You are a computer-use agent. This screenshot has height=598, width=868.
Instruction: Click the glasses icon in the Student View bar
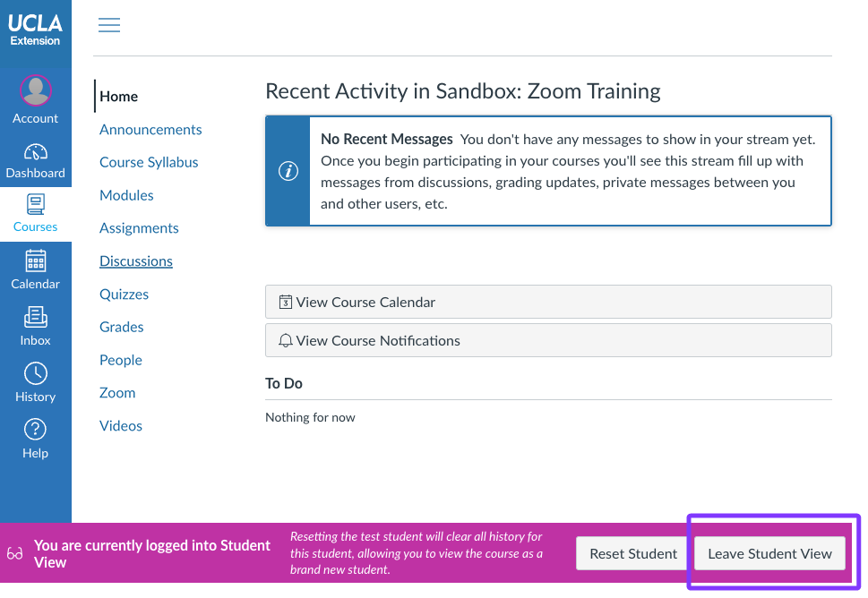click(x=15, y=553)
